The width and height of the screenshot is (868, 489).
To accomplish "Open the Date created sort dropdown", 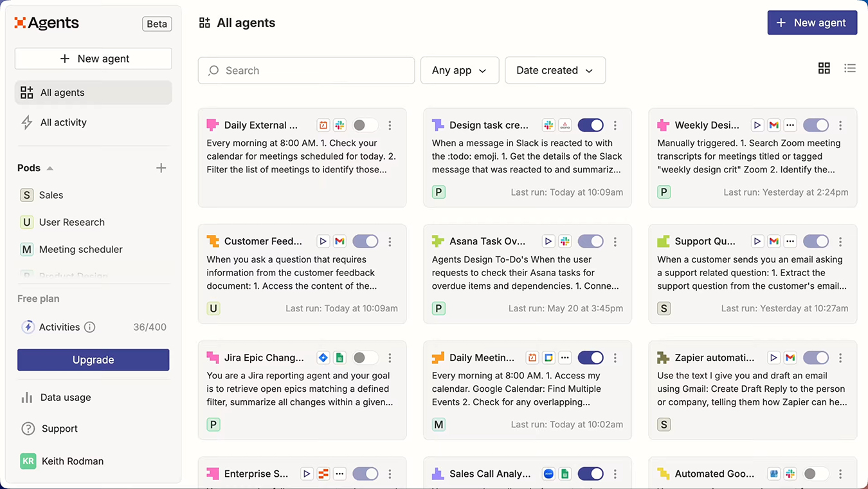I will pos(555,70).
